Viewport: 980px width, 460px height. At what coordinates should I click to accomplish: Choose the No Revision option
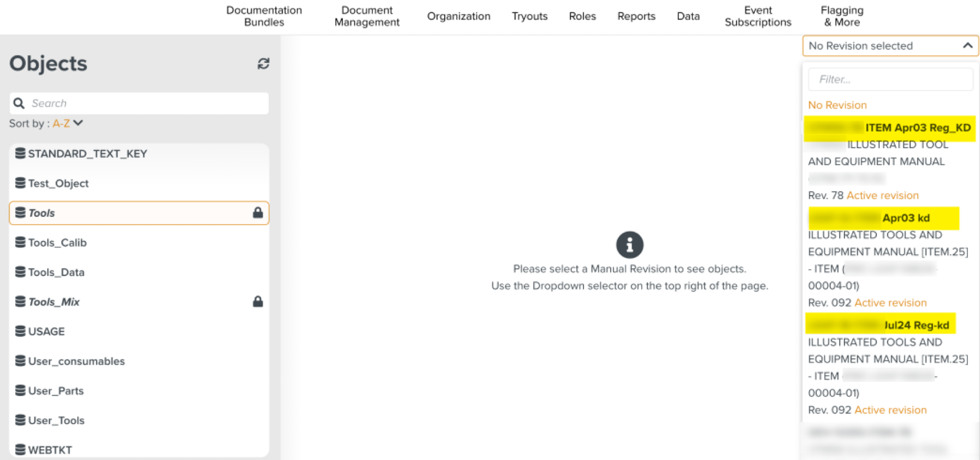[837, 105]
